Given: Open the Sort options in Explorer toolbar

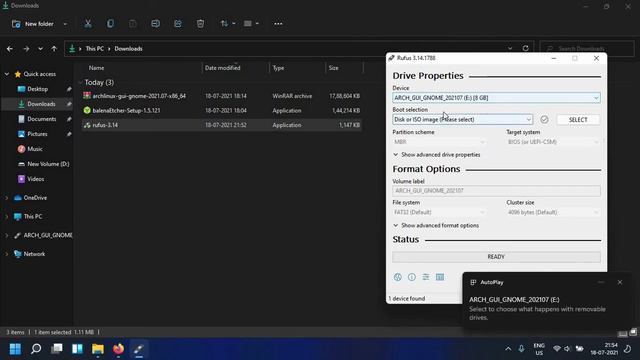Looking at the screenshot, I should pos(228,24).
